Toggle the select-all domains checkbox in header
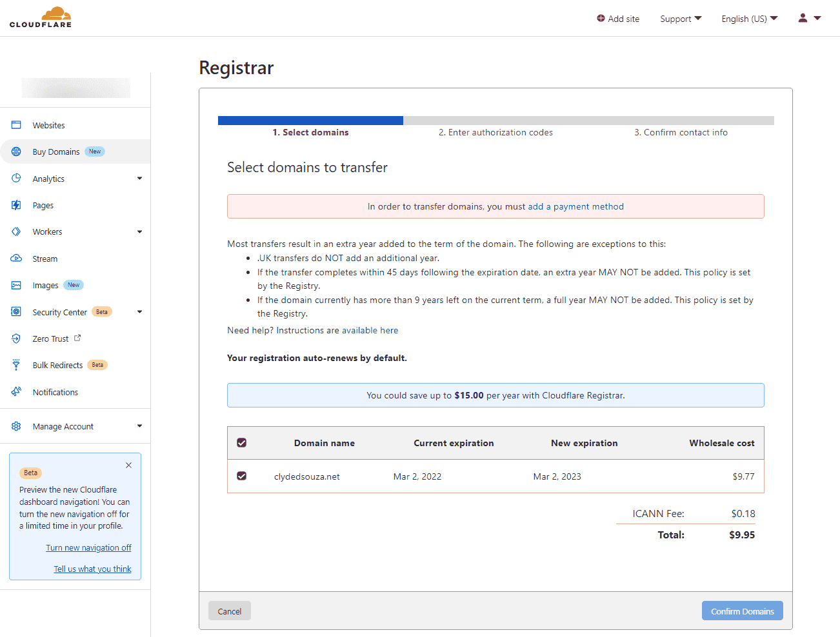Viewport: 840px width, 637px height. (242, 443)
